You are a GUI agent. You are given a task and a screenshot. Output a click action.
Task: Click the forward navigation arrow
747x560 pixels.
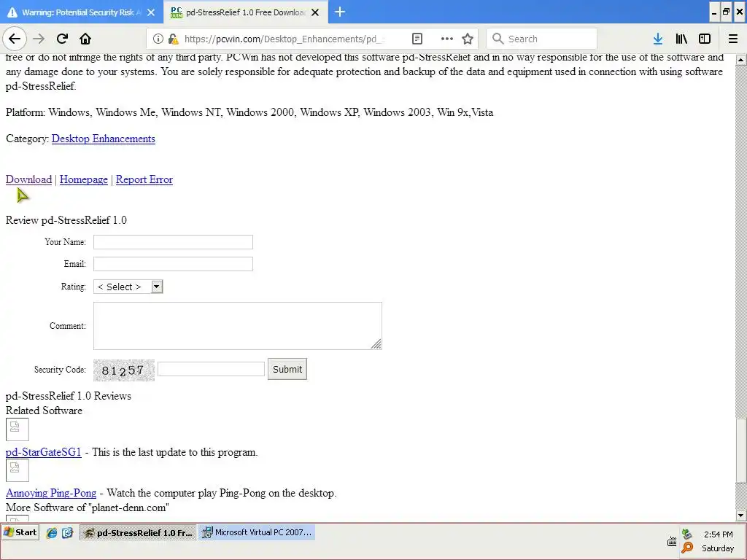[x=39, y=39]
